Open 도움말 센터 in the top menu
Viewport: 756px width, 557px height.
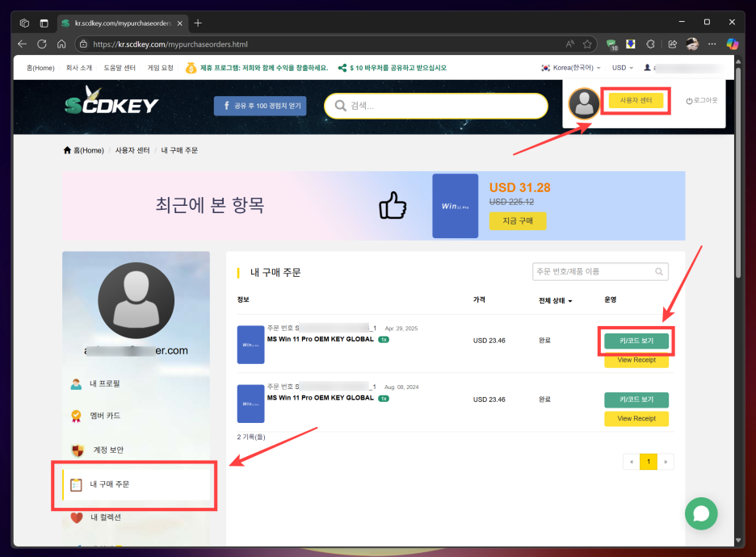(120, 68)
